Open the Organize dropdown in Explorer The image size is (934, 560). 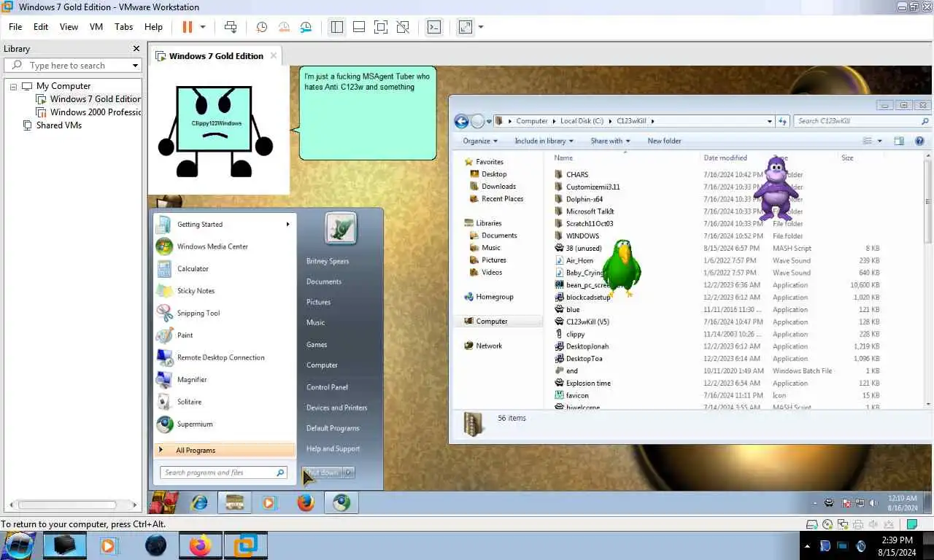tap(480, 141)
